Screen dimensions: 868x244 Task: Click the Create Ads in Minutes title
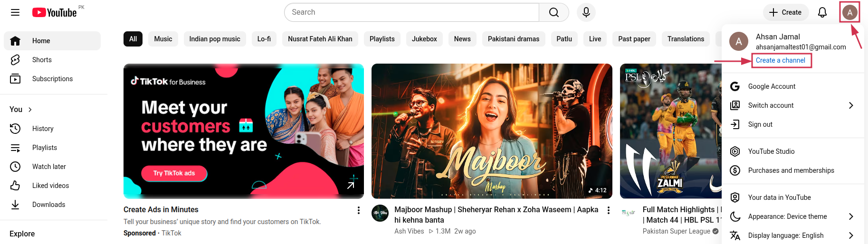coord(161,210)
